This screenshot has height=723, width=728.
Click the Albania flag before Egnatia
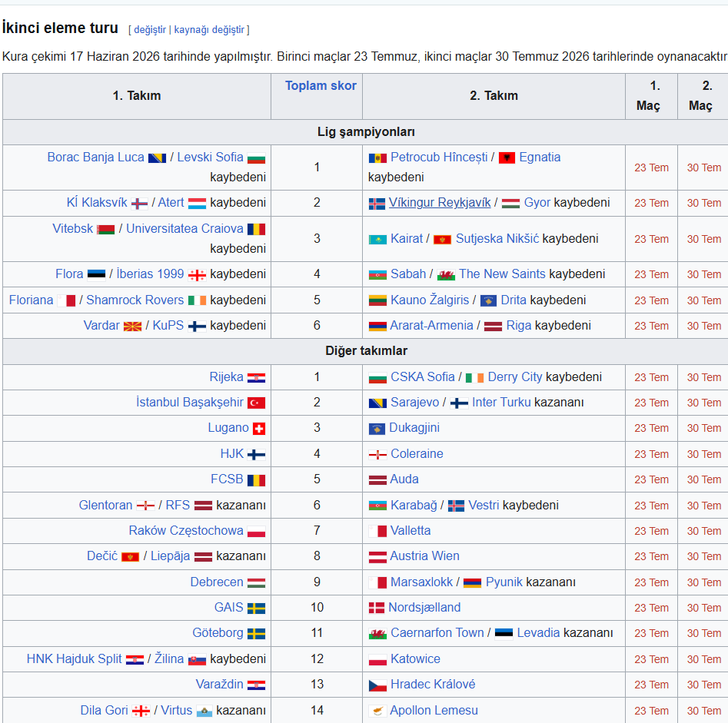507,158
